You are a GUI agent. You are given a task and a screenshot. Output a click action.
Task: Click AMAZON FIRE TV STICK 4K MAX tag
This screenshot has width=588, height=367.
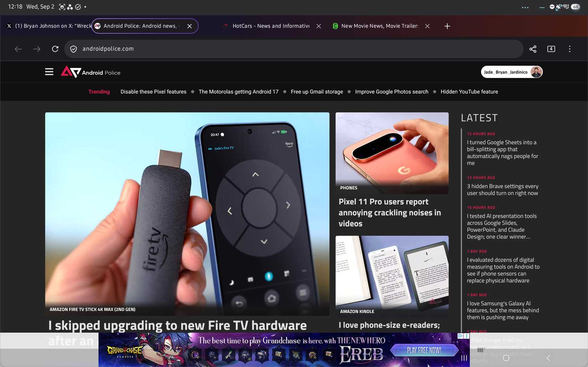coord(92,309)
